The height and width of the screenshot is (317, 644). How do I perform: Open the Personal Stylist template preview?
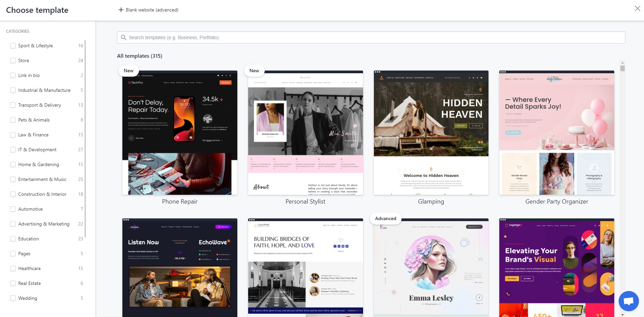[x=306, y=133]
